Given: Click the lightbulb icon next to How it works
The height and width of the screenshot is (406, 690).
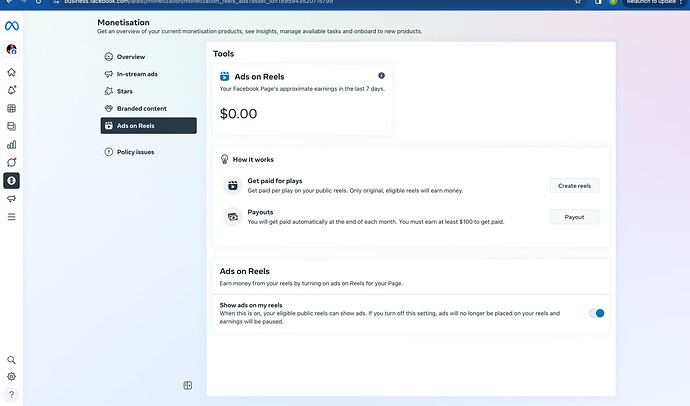Looking at the screenshot, I should 224,159.
